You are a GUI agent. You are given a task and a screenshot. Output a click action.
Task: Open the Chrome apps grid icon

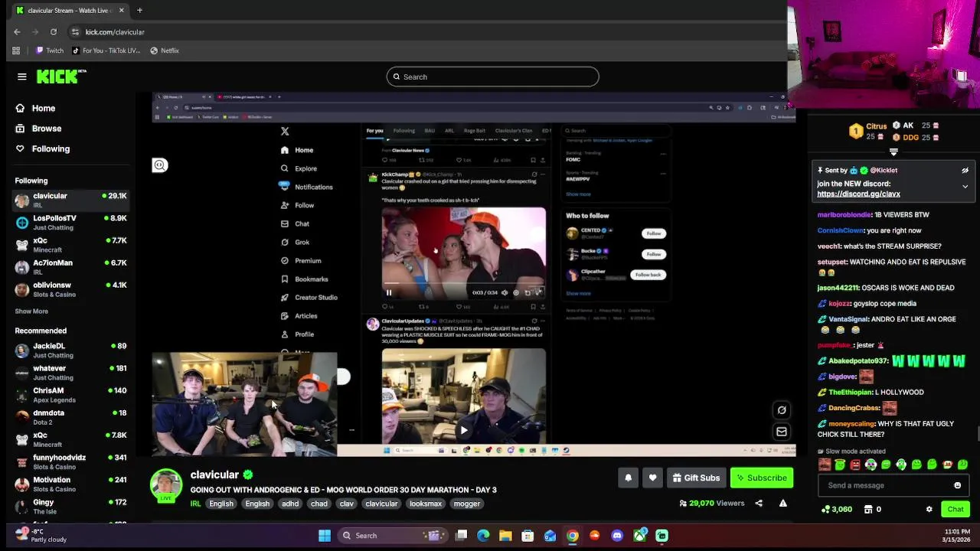click(16, 51)
